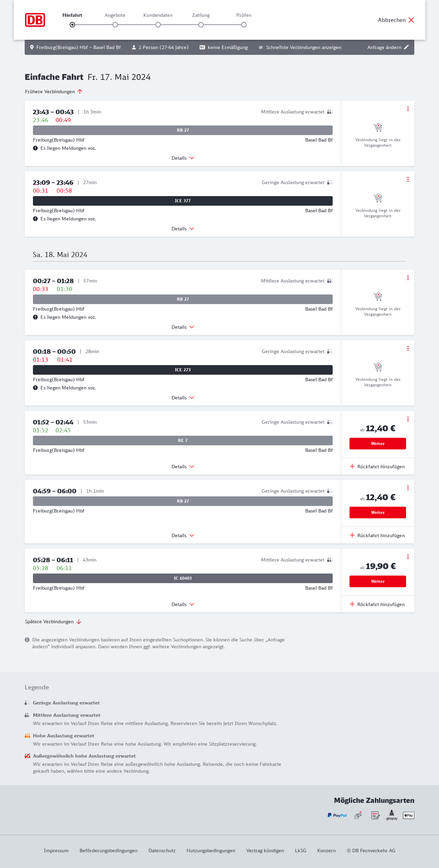Select the Prüfen step circle
439x868 pixels.
244,25
